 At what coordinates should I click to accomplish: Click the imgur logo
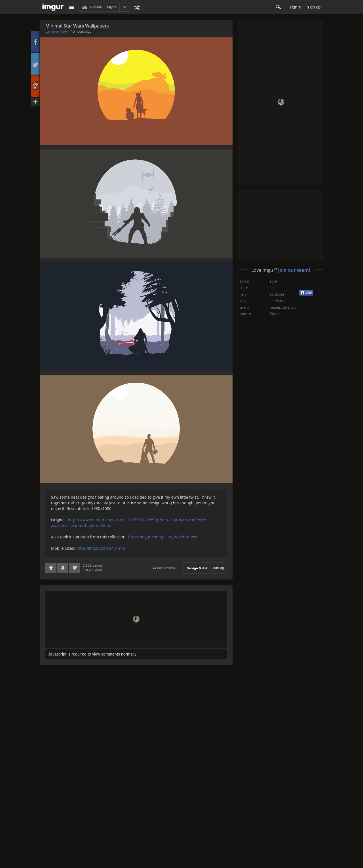[52, 7]
